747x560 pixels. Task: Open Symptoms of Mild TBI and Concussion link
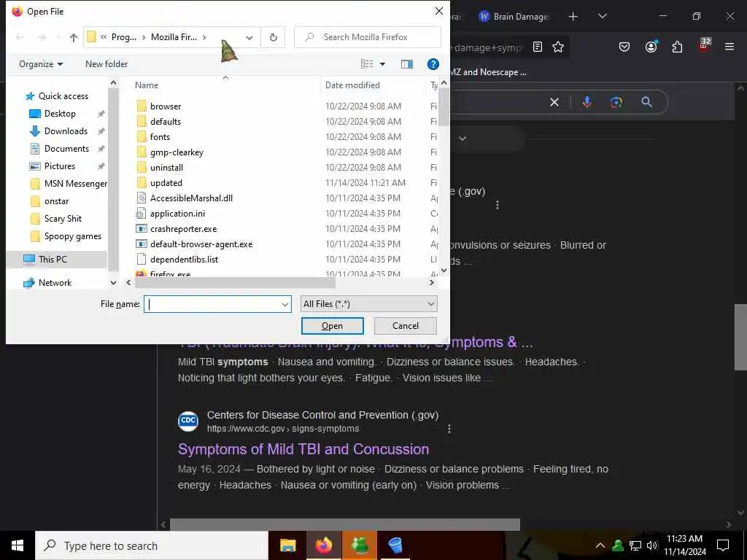(x=303, y=449)
